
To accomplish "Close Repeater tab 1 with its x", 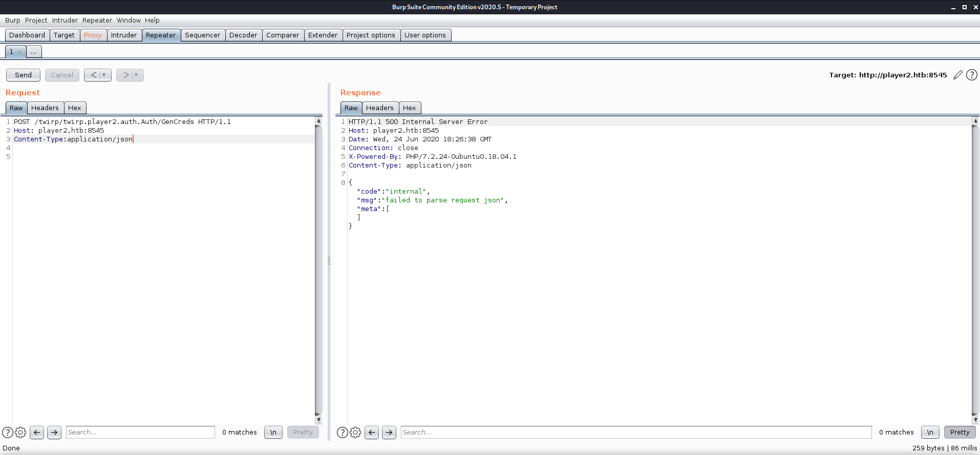I will point(19,52).
